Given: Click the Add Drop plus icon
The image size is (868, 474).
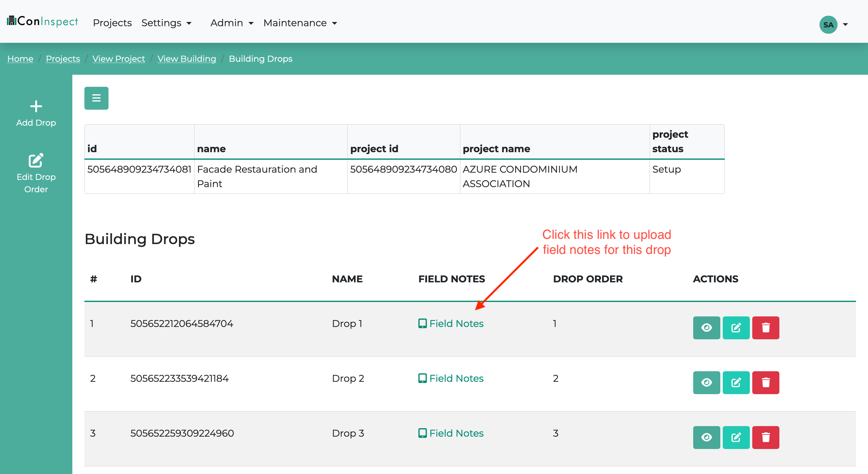Looking at the screenshot, I should [x=36, y=106].
